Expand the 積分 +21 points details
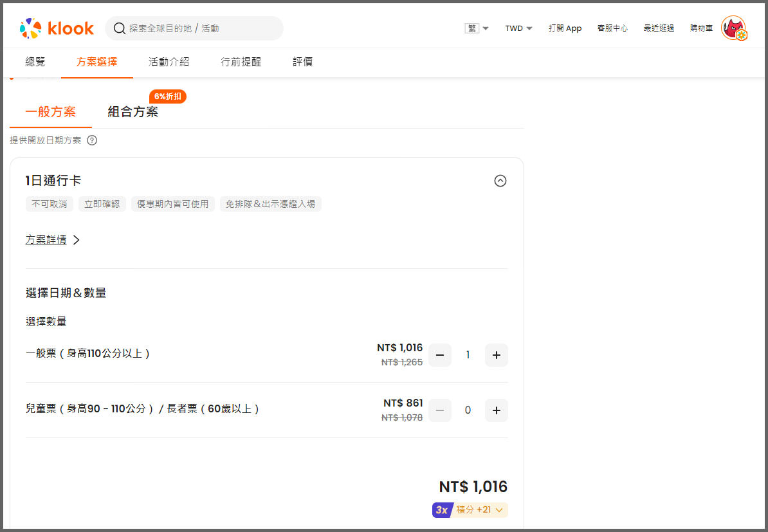Screen dimensions: 768x532 [479, 510]
